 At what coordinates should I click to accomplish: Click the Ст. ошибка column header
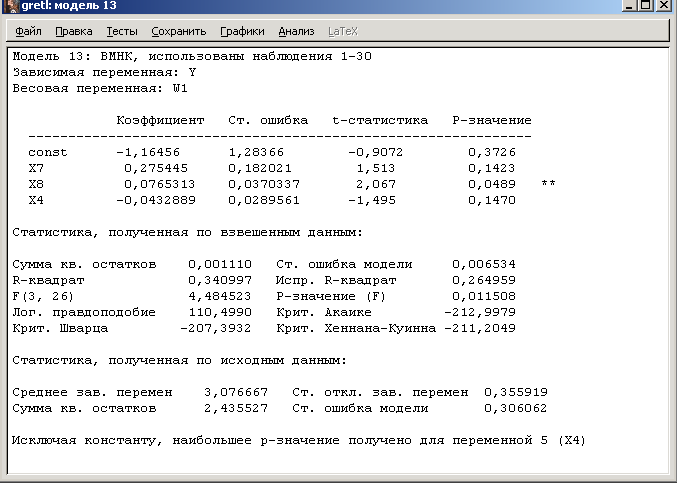click(x=268, y=120)
